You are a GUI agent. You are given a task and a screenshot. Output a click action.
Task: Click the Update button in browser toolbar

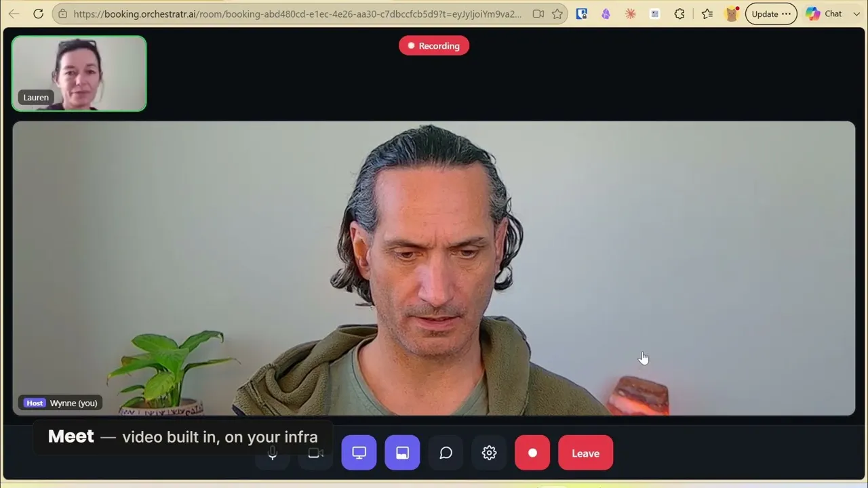click(x=771, y=14)
